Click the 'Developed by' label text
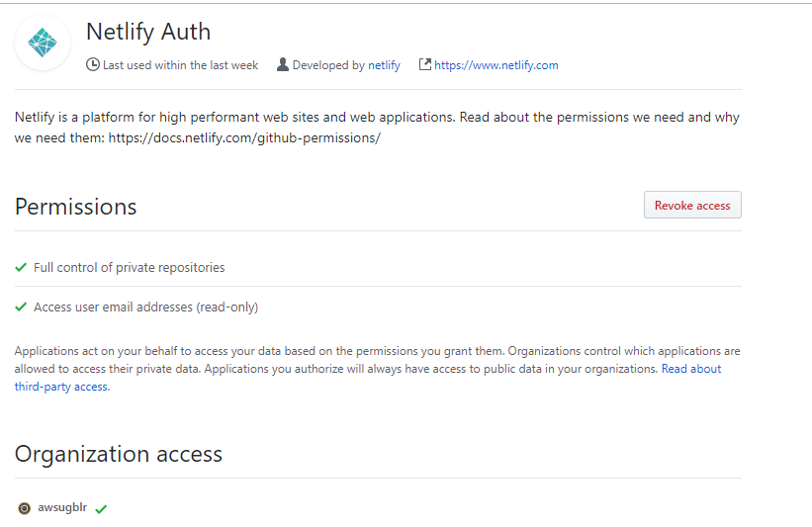 pyautogui.click(x=328, y=65)
